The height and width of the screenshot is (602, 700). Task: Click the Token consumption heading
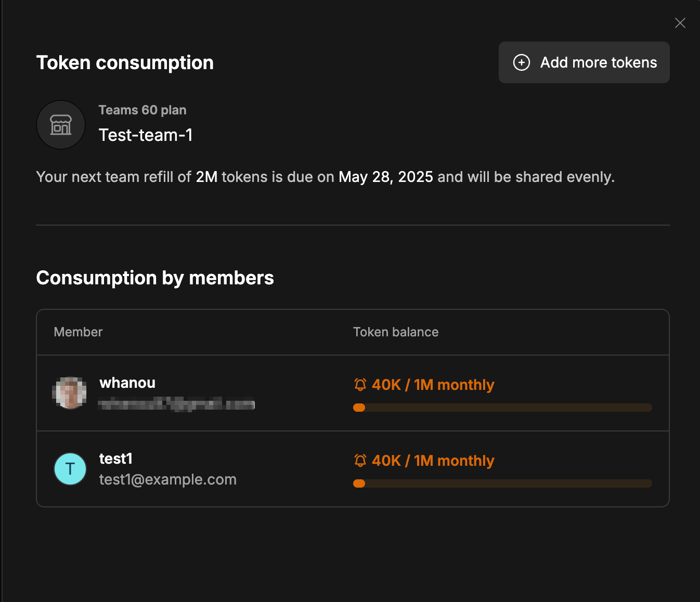(124, 62)
